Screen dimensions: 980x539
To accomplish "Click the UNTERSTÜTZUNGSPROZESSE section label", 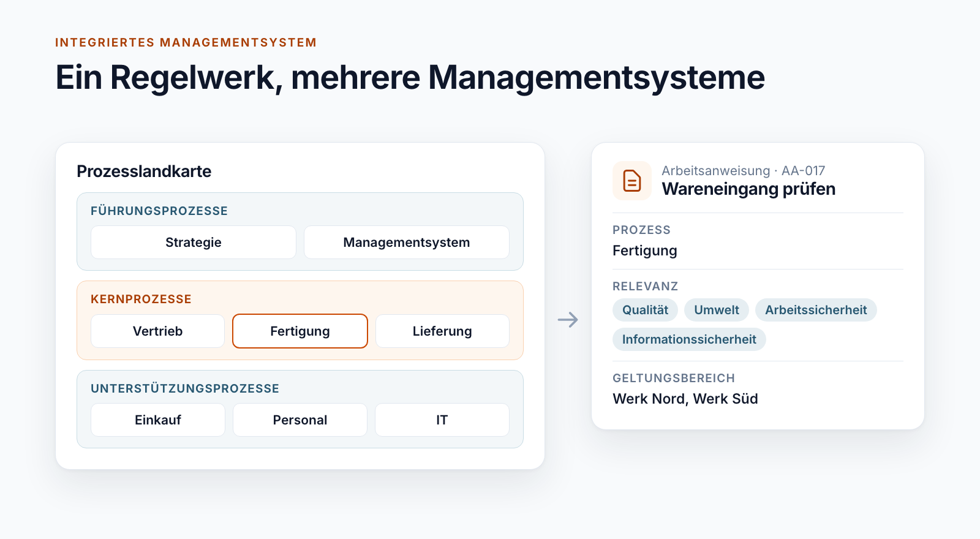I will click(x=185, y=388).
